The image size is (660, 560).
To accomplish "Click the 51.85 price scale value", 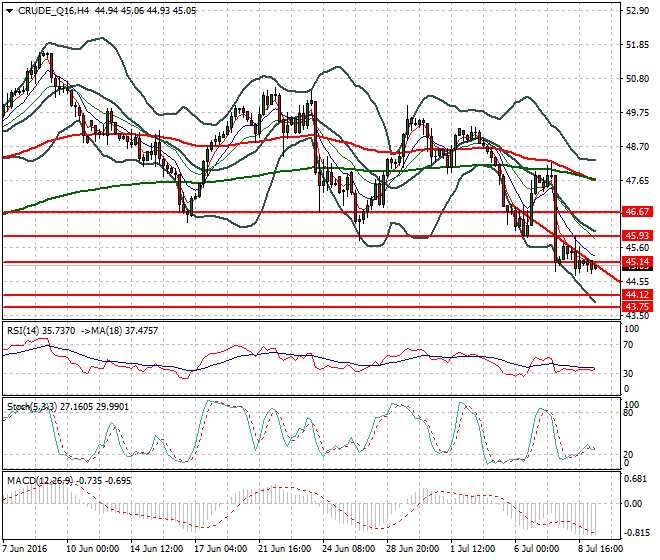I will point(637,45).
